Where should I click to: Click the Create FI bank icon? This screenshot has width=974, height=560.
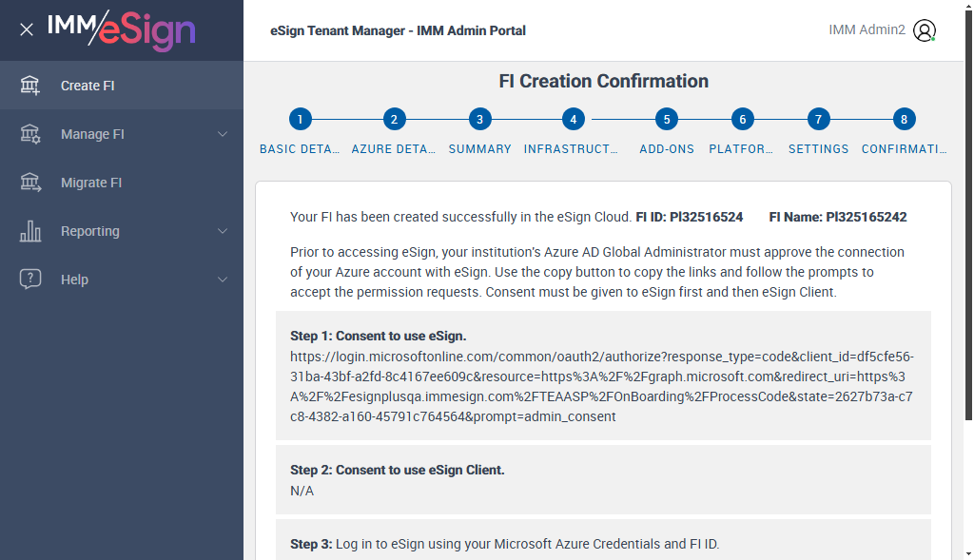pyautogui.click(x=30, y=86)
